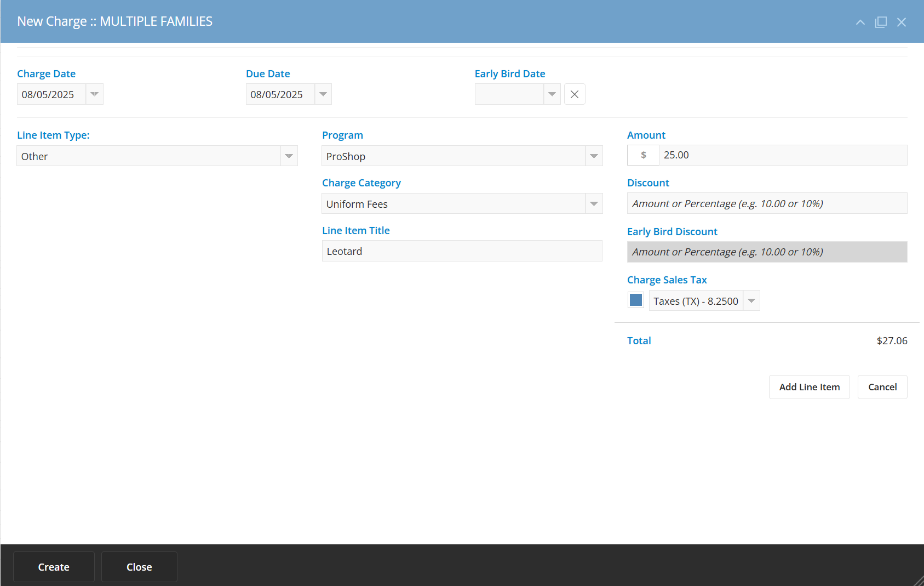Open the Charge Date calendar dropdown
924x586 pixels.
coord(94,94)
